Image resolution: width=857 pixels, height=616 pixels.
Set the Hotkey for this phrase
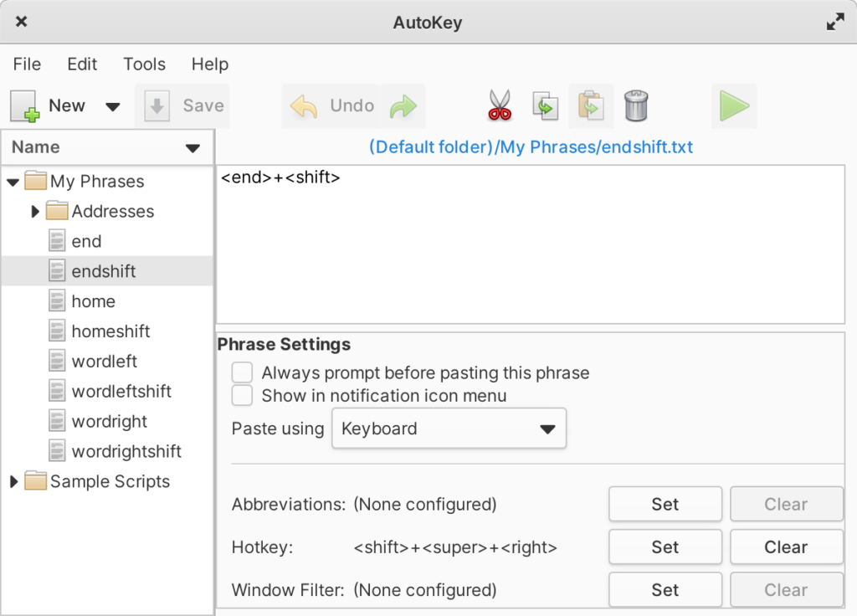[665, 547]
